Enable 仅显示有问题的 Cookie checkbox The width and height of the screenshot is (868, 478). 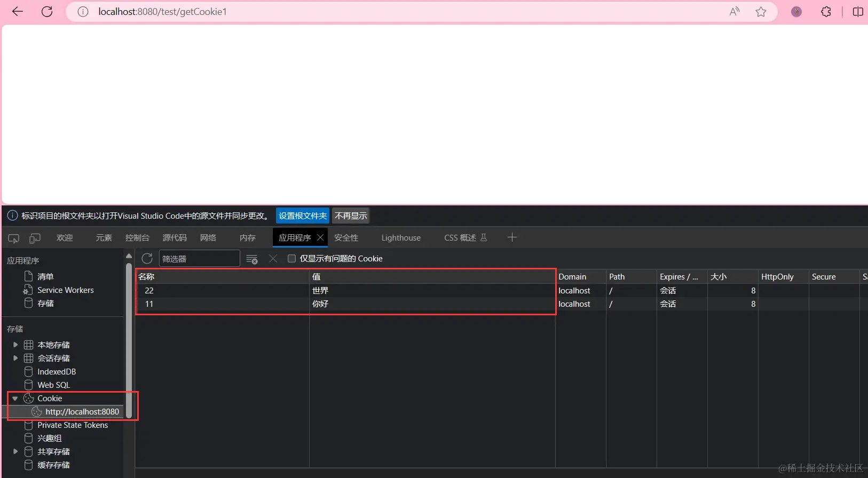click(291, 259)
